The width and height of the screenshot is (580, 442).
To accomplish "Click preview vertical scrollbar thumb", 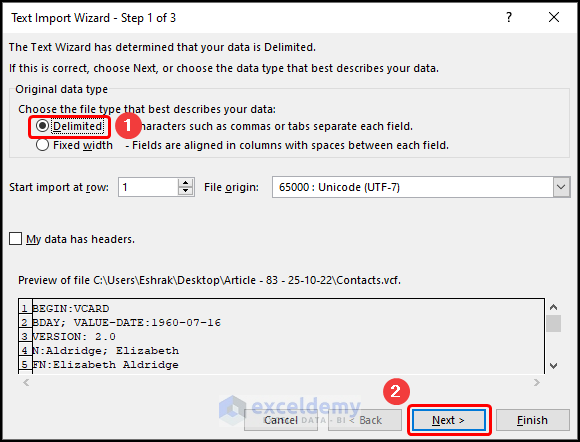I will point(553,324).
